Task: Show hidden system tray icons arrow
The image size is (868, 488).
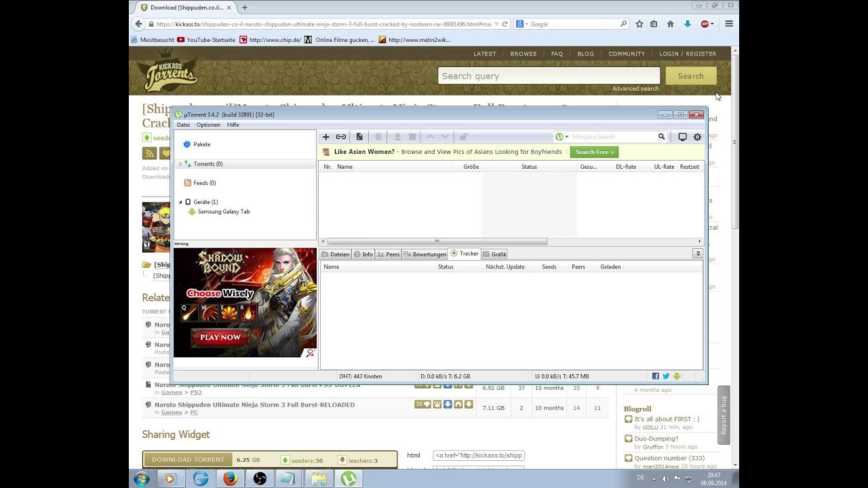Action: point(655,479)
